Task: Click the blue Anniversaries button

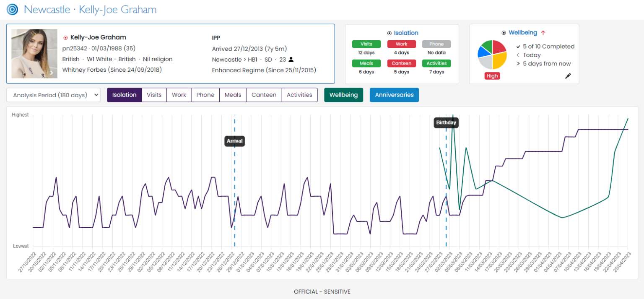Action: pos(394,95)
